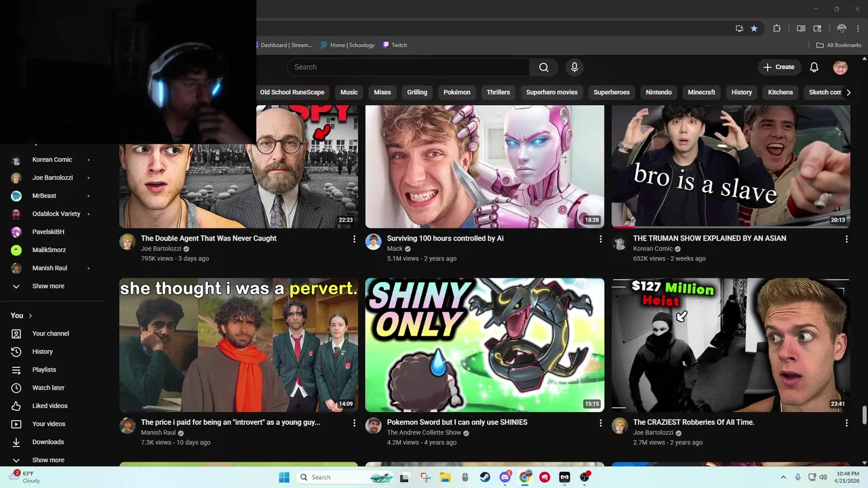Select the Pokémon filter chip
Screen dimensions: 868x488
[x=457, y=92]
